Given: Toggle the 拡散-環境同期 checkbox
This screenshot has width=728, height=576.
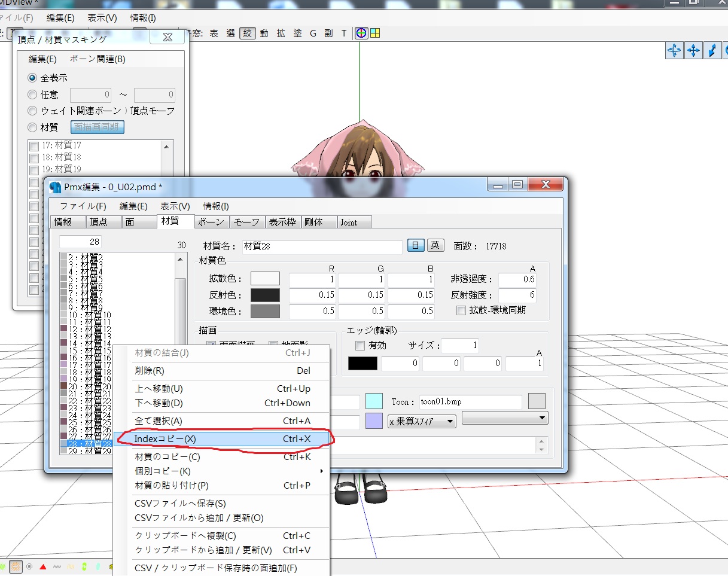Looking at the screenshot, I should pyautogui.click(x=461, y=310).
